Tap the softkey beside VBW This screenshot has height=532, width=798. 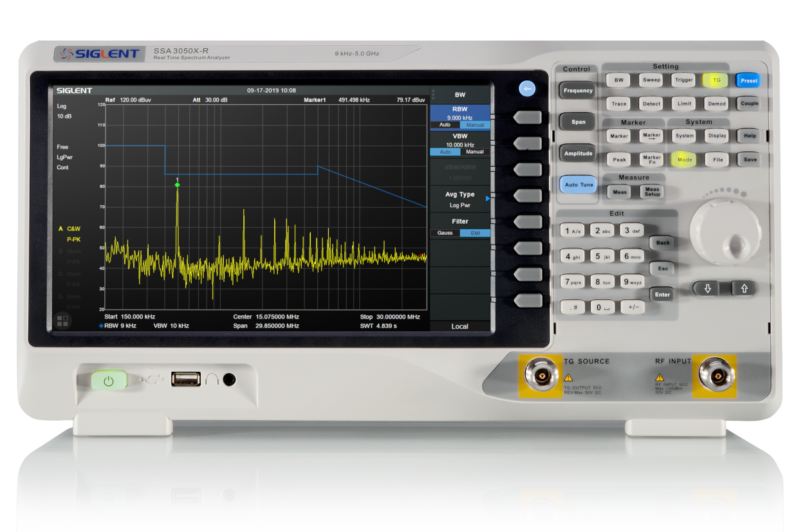[x=528, y=143]
